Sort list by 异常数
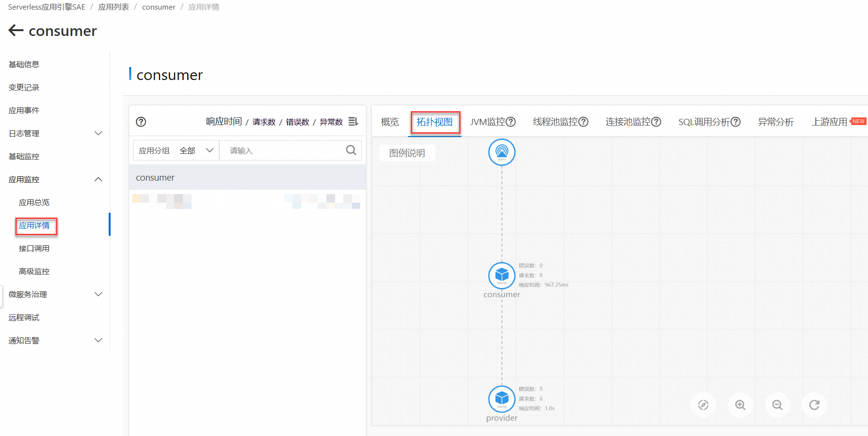 pyautogui.click(x=331, y=122)
